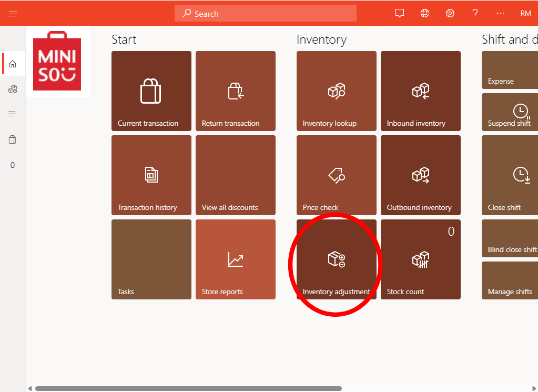538x392 pixels.
Task: Open the settings gear icon
Action: tap(450, 14)
